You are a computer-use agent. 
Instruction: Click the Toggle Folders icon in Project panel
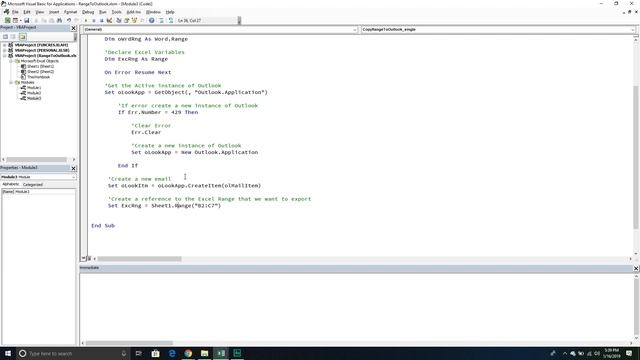(22, 37)
